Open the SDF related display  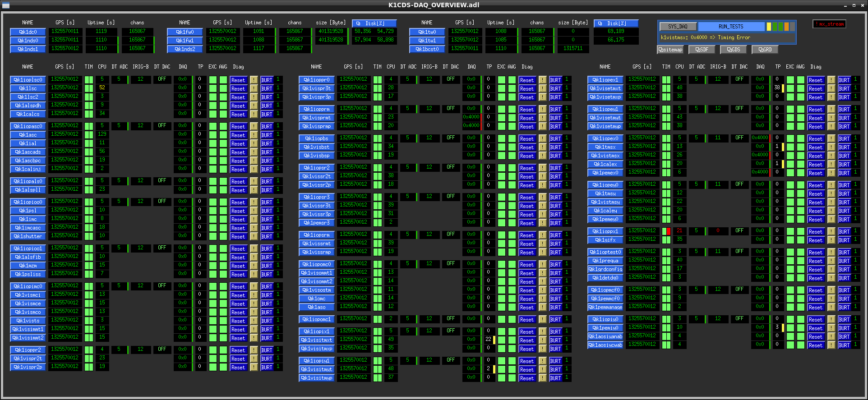[702, 50]
